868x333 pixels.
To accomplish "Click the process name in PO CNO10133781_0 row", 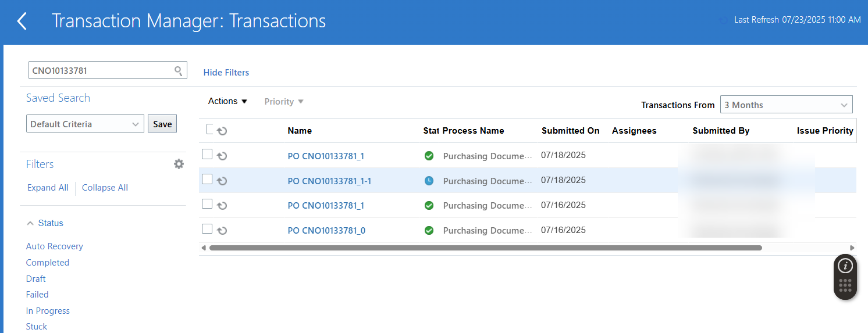I will (488, 231).
